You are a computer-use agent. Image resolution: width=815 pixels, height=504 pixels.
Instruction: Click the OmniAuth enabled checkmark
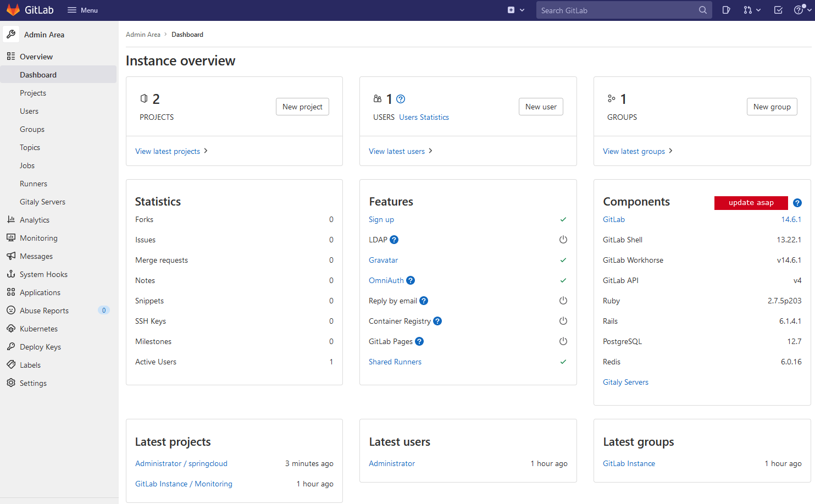click(x=563, y=280)
